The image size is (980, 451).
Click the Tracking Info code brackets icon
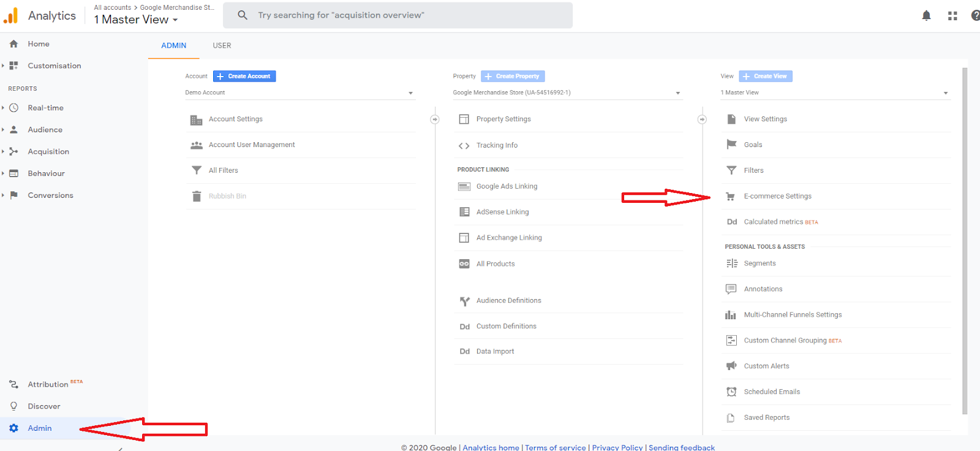pyautogui.click(x=464, y=146)
